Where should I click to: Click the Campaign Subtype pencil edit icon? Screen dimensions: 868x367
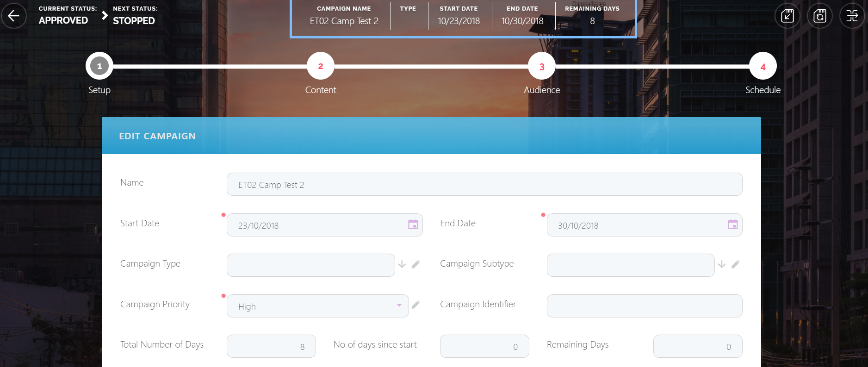(735, 264)
